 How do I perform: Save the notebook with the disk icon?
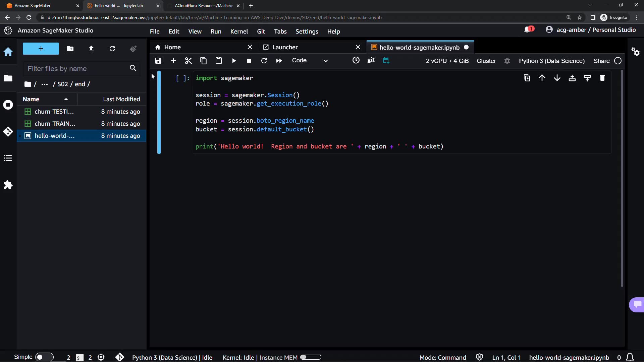[x=158, y=61]
